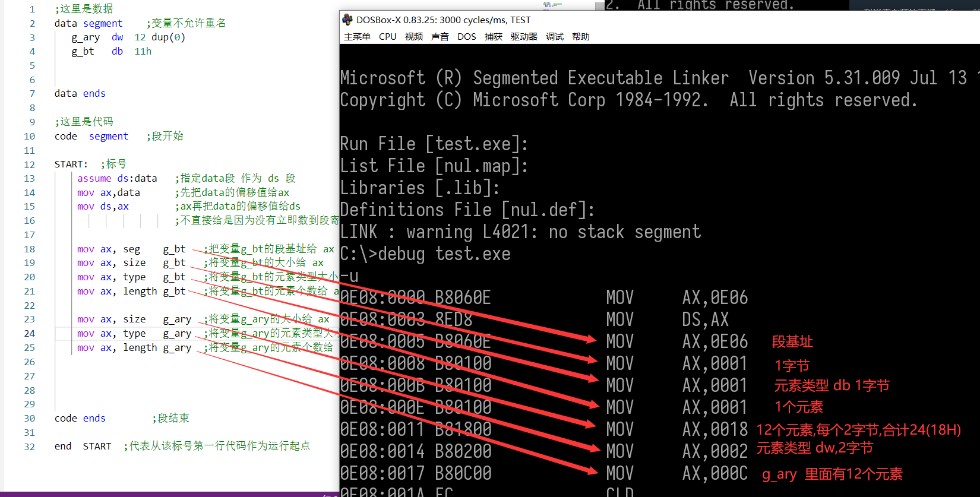980x497 pixels.
Task: Open the 帮助 menu in DOSBox-X
Action: coord(581,37)
